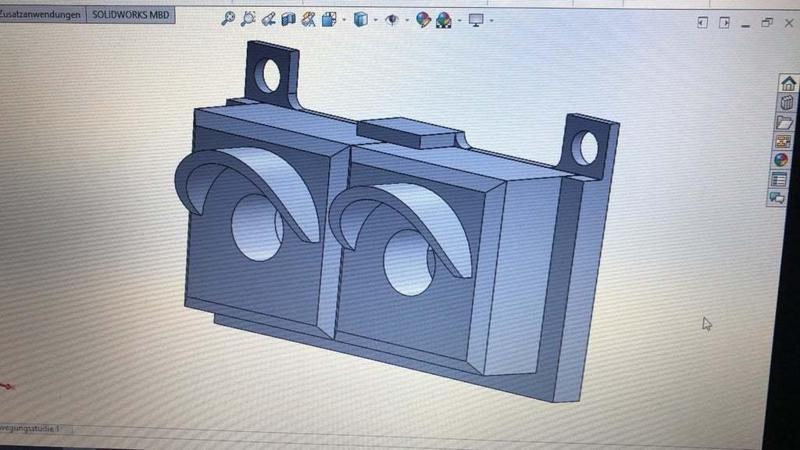
Task: Click the collapse panel left arrow button
Action: tap(703, 22)
